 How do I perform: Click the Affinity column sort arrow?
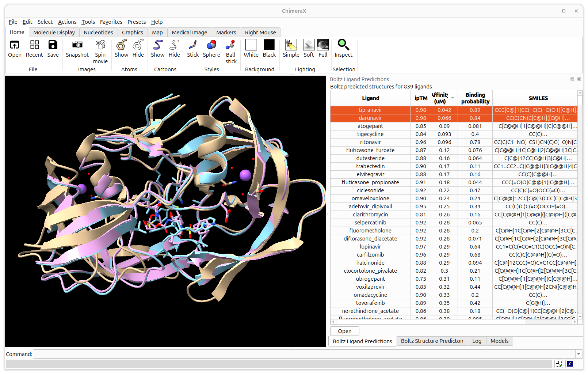[x=453, y=98]
